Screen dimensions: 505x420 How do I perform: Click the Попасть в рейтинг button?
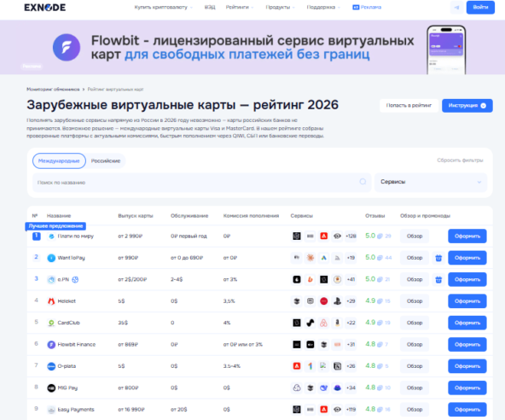pyautogui.click(x=409, y=105)
